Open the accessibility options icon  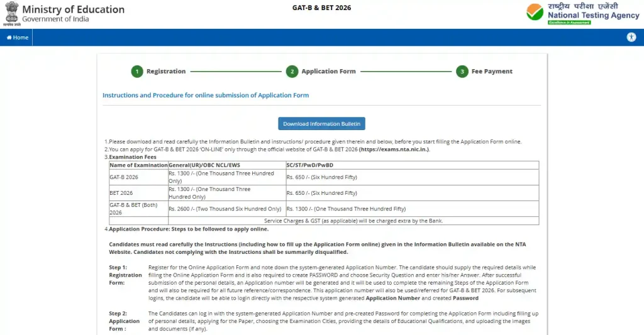point(631,37)
